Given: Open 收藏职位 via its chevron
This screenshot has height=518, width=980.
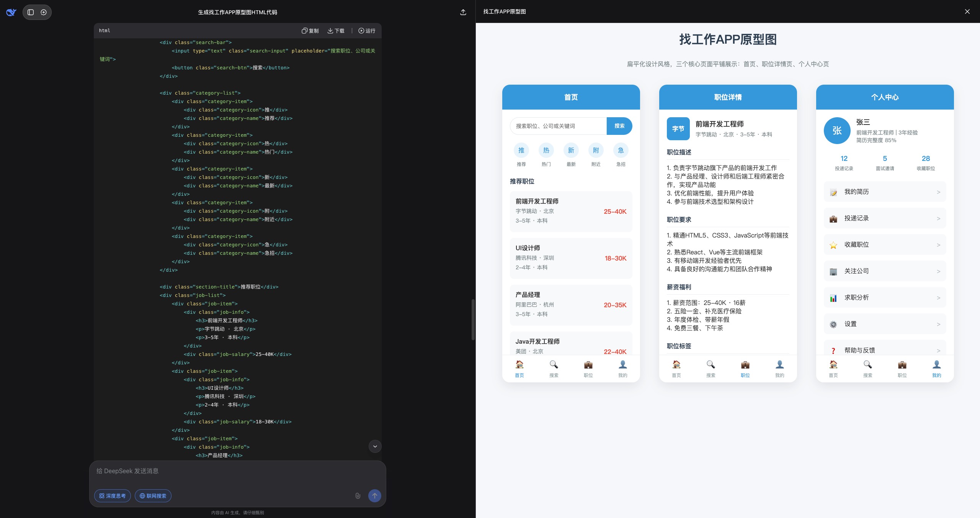Looking at the screenshot, I should tap(939, 244).
